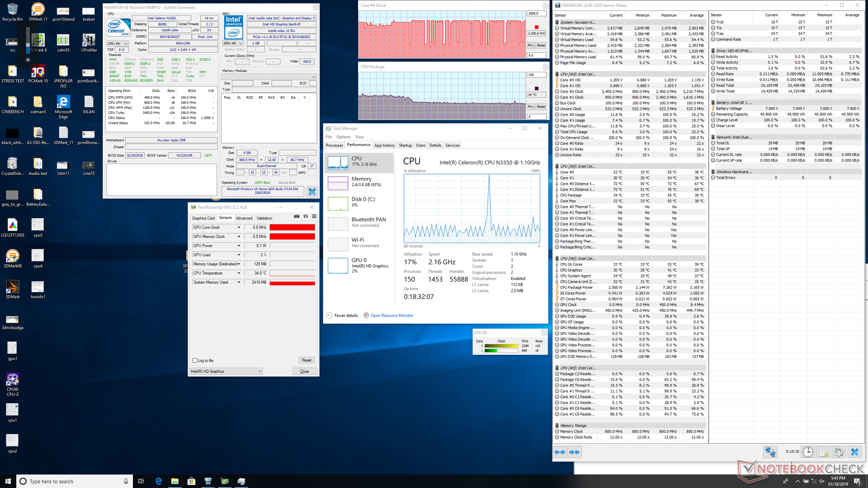This screenshot has width=868, height=488.
Task: Click Type here to search box
Action: point(75,481)
